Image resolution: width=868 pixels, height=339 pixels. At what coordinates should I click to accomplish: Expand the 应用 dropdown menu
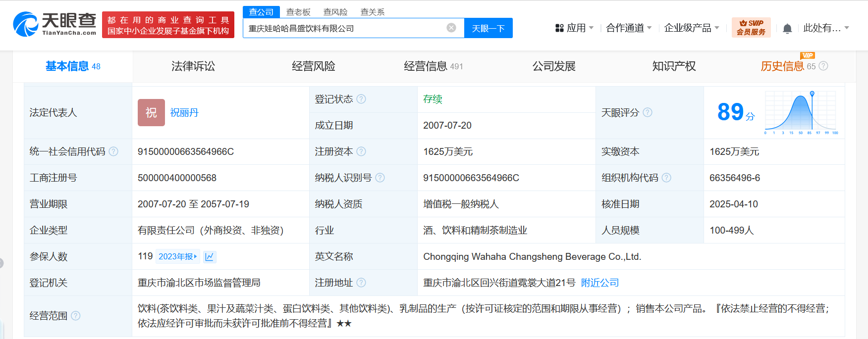point(575,28)
